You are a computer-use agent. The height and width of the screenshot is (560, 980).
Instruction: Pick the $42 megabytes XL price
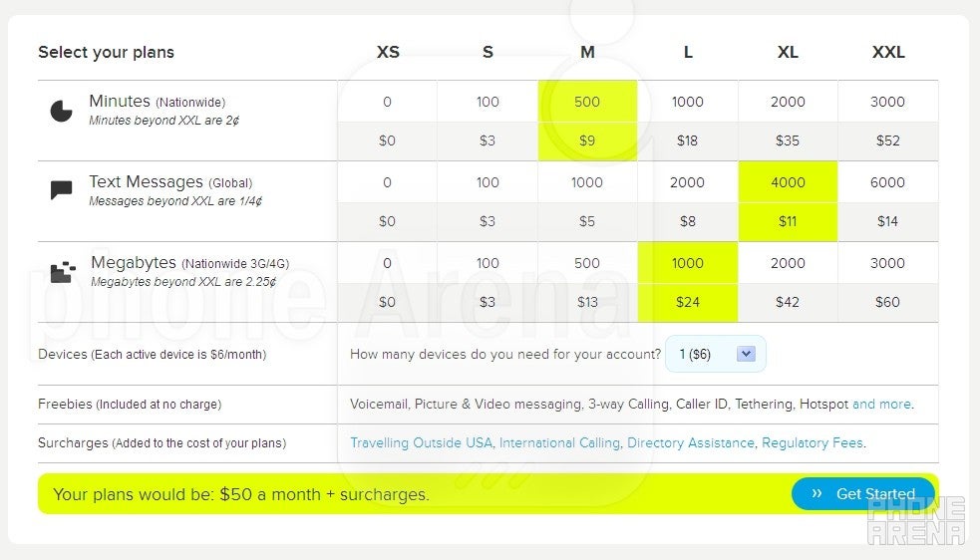tap(788, 302)
